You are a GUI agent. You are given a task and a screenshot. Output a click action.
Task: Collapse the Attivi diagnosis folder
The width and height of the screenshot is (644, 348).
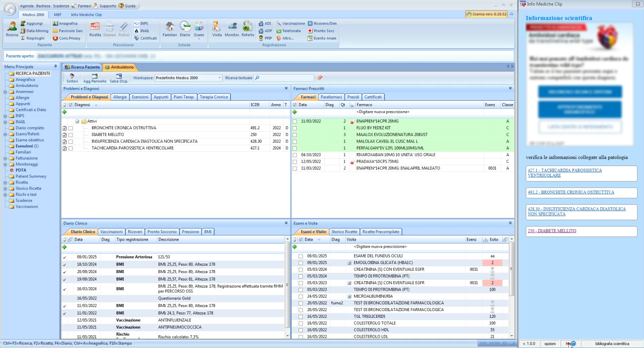point(77,121)
